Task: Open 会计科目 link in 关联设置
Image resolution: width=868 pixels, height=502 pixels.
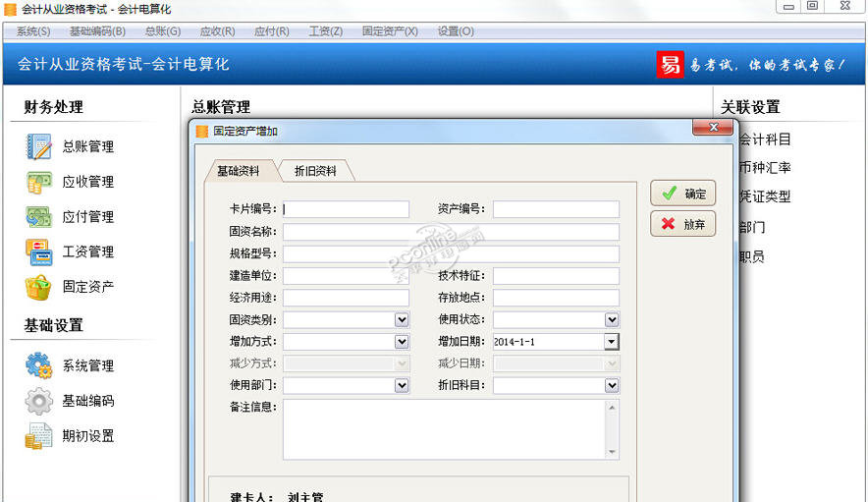Action: (x=765, y=139)
